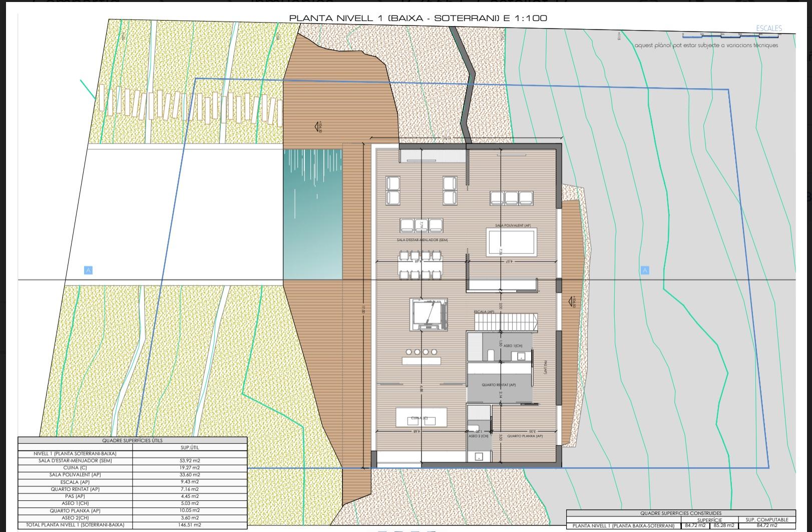Select the kitchen island labeled CUINA (C)

point(421,417)
